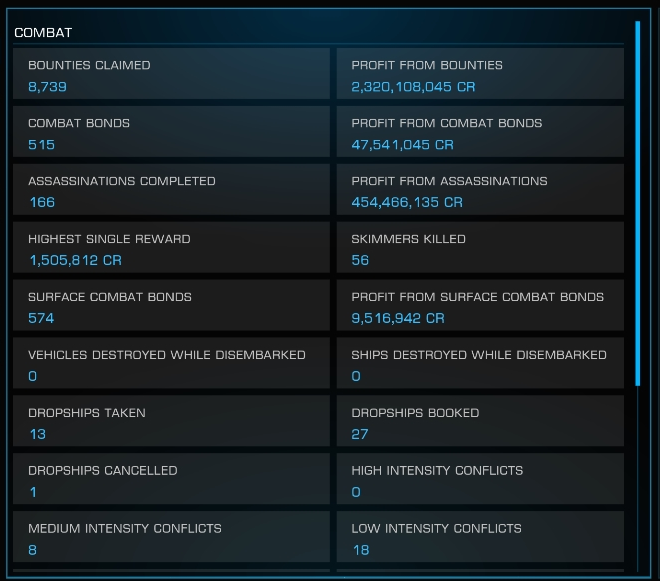Select the Dropships Cancelled tile
Image resolution: width=660 pixels, height=581 pixels.
tap(171, 479)
